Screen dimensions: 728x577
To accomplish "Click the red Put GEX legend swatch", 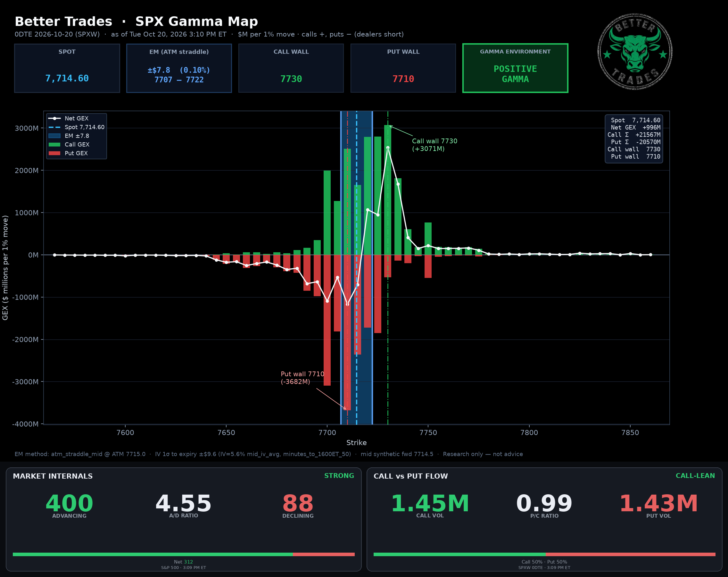I will point(54,153).
